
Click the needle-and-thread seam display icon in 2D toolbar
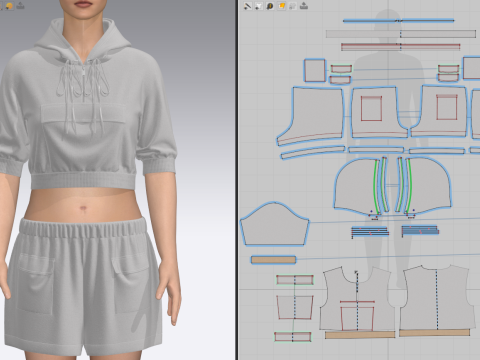click(248, 6)
